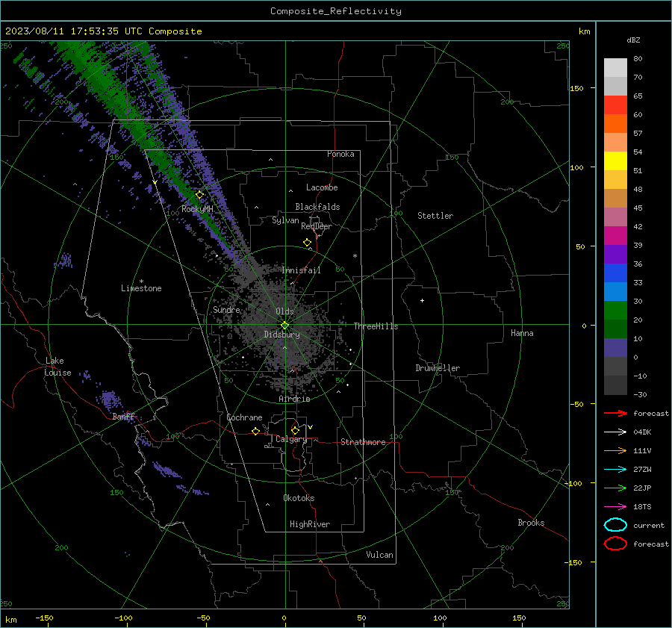Click the yellow diamond marker near RockyMH
Image resolution: width=672 pixels, height=628 pixels.
(x=199, y=195)
